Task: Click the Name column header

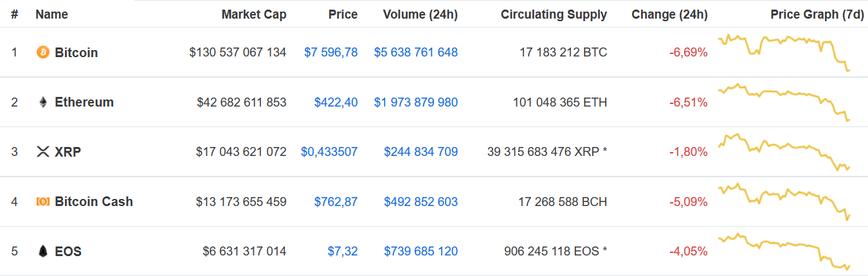Action: (51, 14)
